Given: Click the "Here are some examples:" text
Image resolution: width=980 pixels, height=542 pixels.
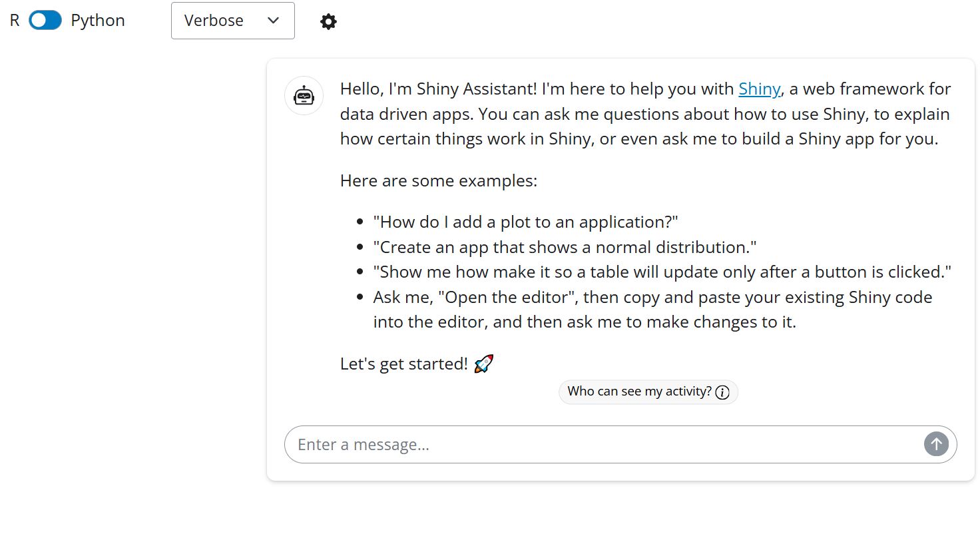Looking at the screenshot, I should click(x=438, y=180).
